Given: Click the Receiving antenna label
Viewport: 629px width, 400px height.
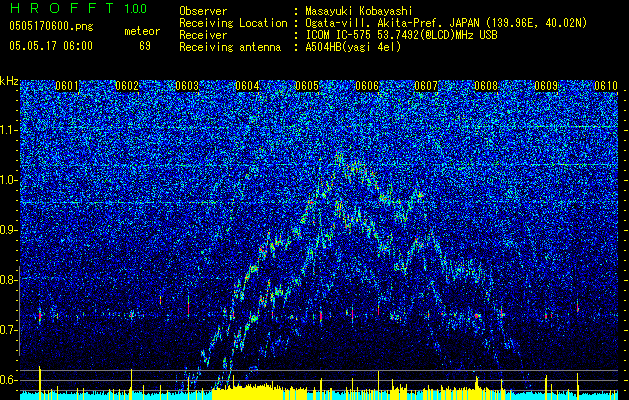Looking at the screenshot, I should [230, 47].
